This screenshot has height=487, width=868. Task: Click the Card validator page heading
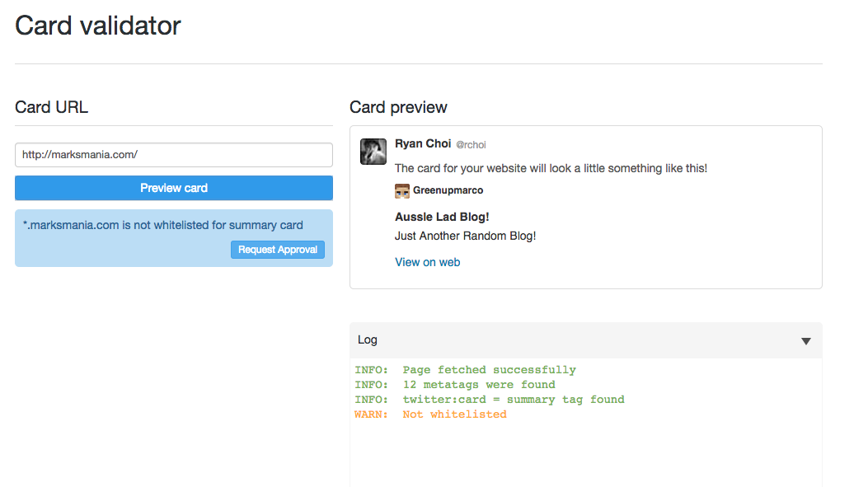click(x=98, y=26)
